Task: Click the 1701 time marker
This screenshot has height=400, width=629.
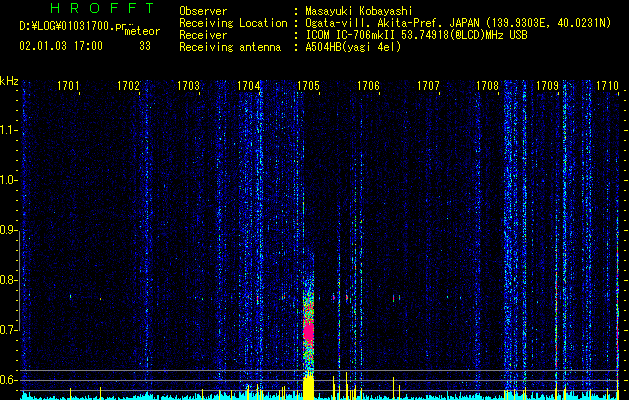Action: point(68,85)
